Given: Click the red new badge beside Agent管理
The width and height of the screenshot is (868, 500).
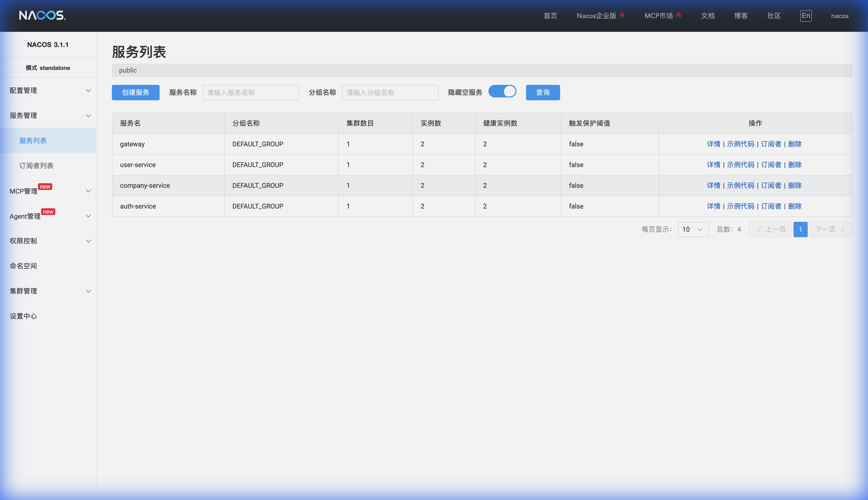Looking at the screenshot, I should click(x=48, y=211).
